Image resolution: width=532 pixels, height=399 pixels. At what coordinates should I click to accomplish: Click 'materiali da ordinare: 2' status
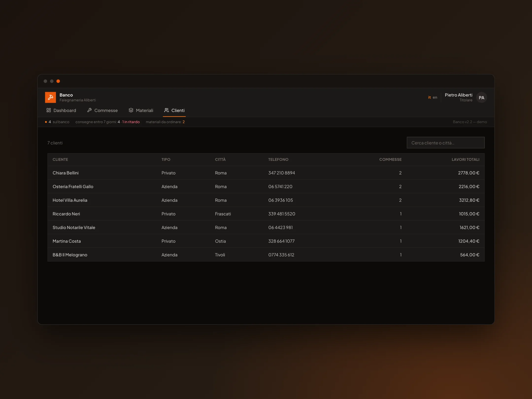coord(165,122)
